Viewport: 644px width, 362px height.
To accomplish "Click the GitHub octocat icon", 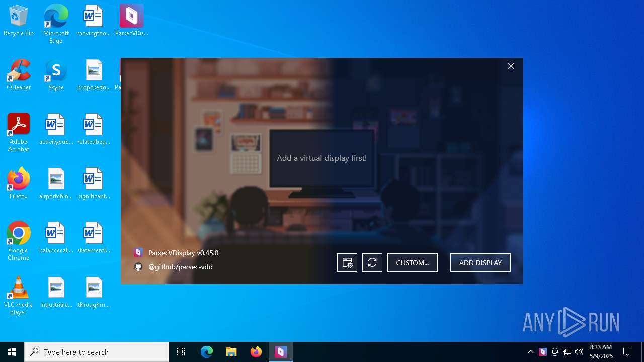I will click(138, 267).
